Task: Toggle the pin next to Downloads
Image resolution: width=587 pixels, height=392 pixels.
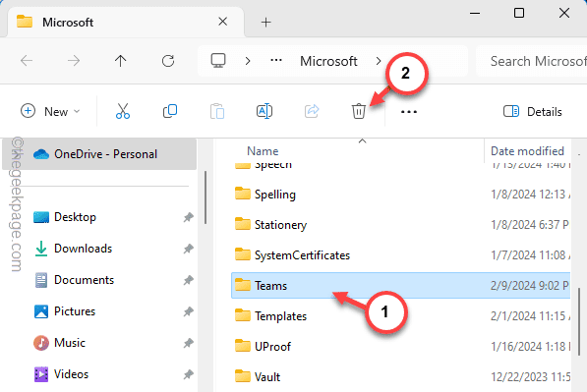Action: click(189, 249)
